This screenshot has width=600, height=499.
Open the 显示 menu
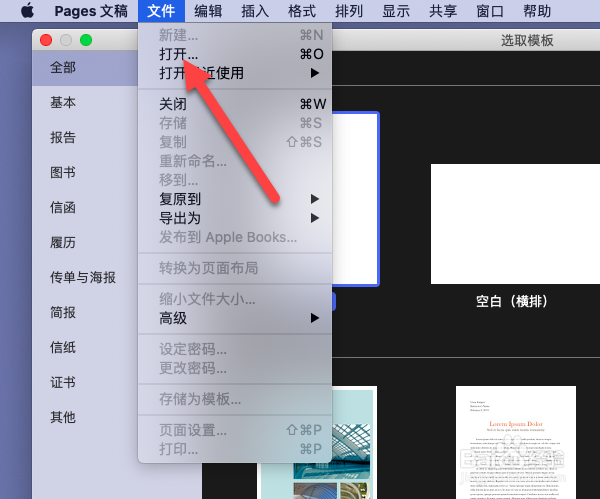point(396,11)
